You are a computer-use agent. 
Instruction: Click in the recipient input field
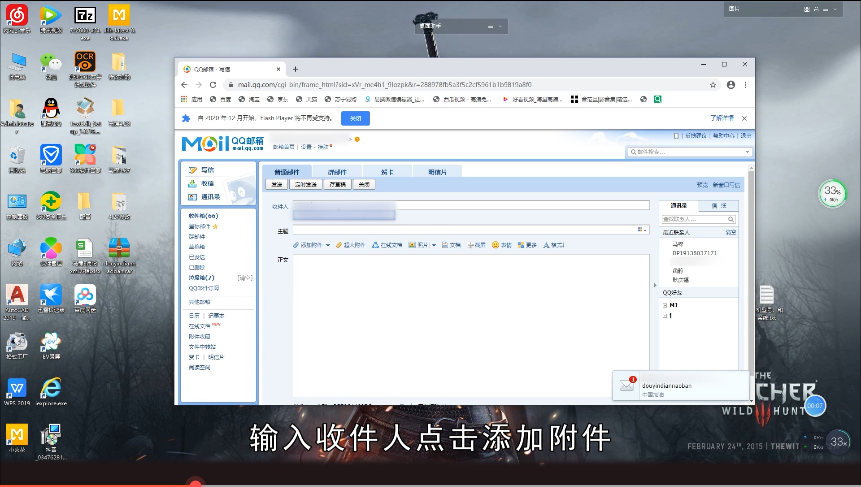tap(471, 205)
